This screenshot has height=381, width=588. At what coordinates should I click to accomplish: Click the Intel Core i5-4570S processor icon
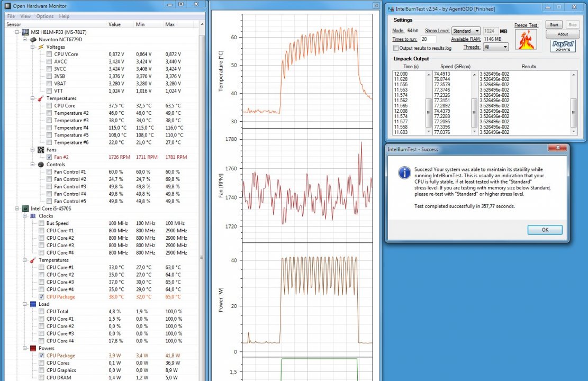tap(25, 208)
